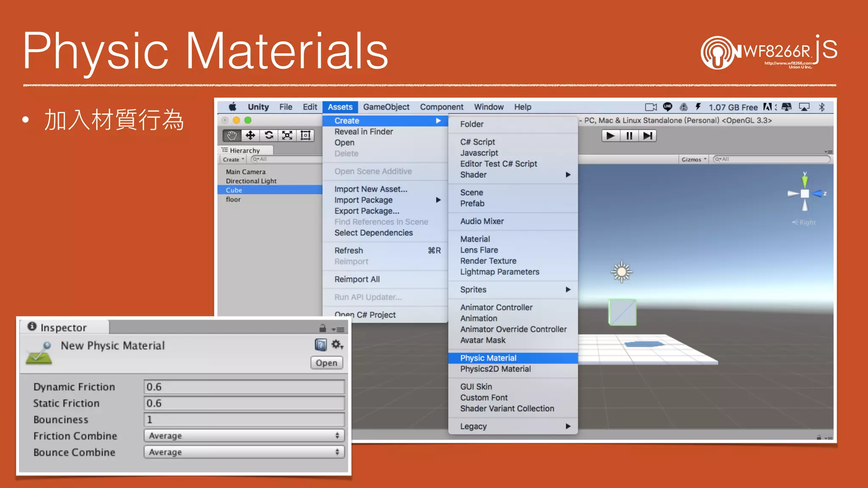This screenshot has height=488, width=868.
Task: Click the LINE chat icon in menu bar
Action: 668,107
